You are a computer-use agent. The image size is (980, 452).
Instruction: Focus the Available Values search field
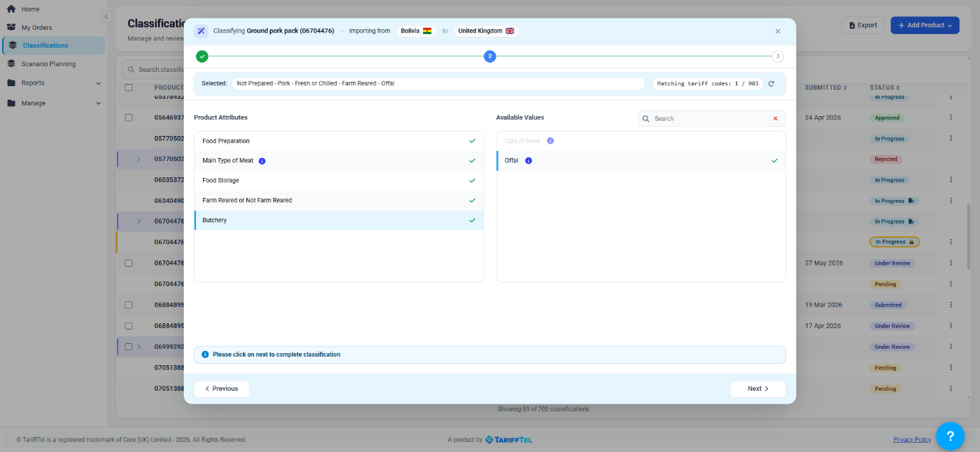[x=712, y=119]
